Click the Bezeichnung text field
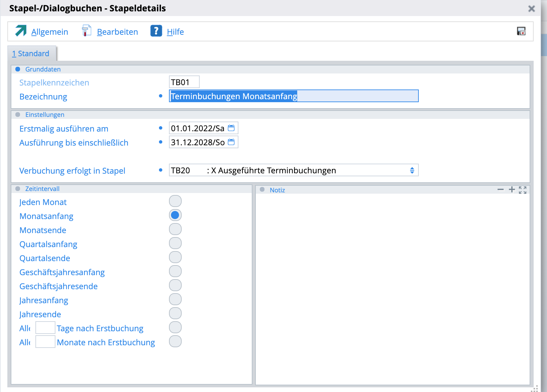 293,96
